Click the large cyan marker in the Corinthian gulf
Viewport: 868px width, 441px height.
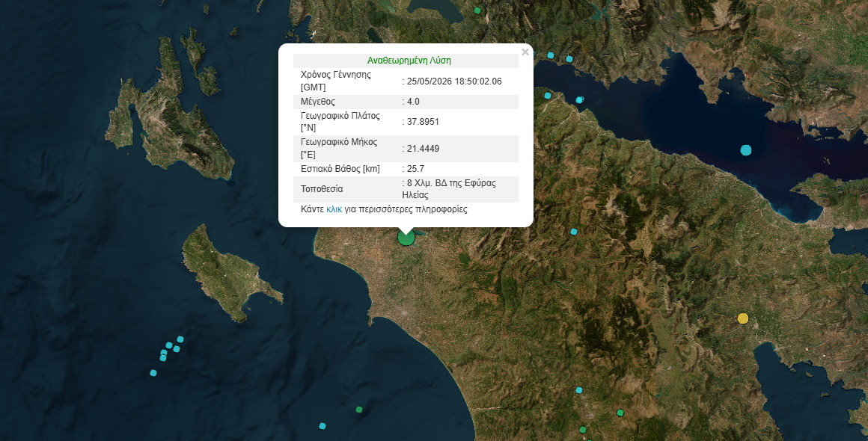pyautogui.click(x=746, y=149)
